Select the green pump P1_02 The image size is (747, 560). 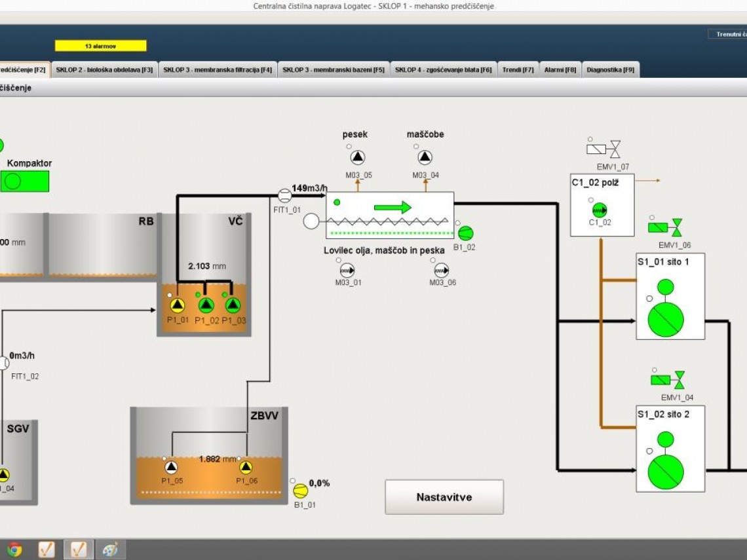[x=206, y=305]
